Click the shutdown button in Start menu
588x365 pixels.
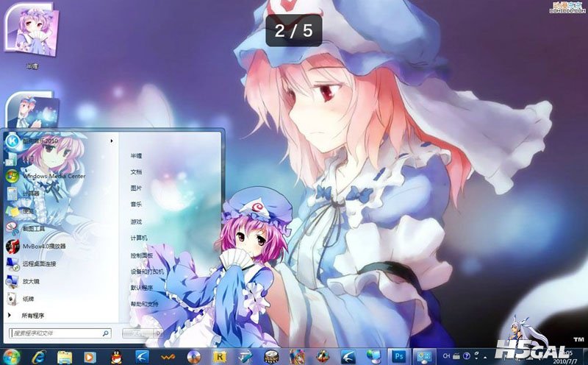click(x=138, y=333)
